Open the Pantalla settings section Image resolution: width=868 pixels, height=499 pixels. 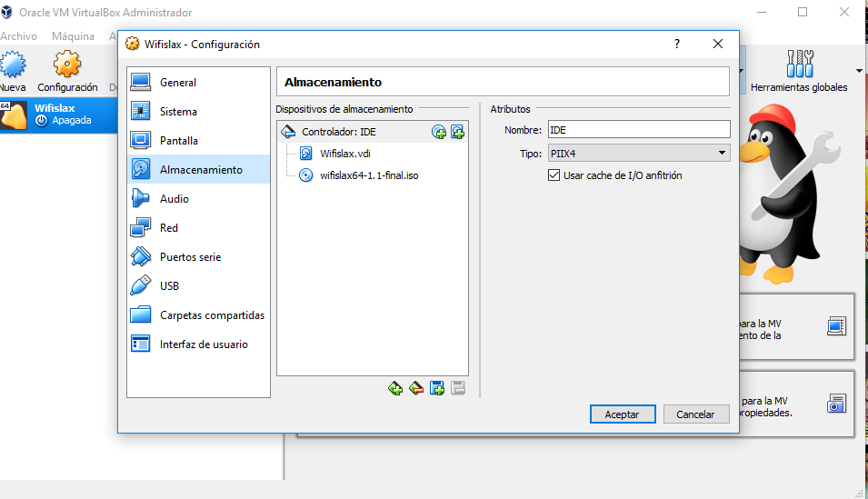(178, 141)
